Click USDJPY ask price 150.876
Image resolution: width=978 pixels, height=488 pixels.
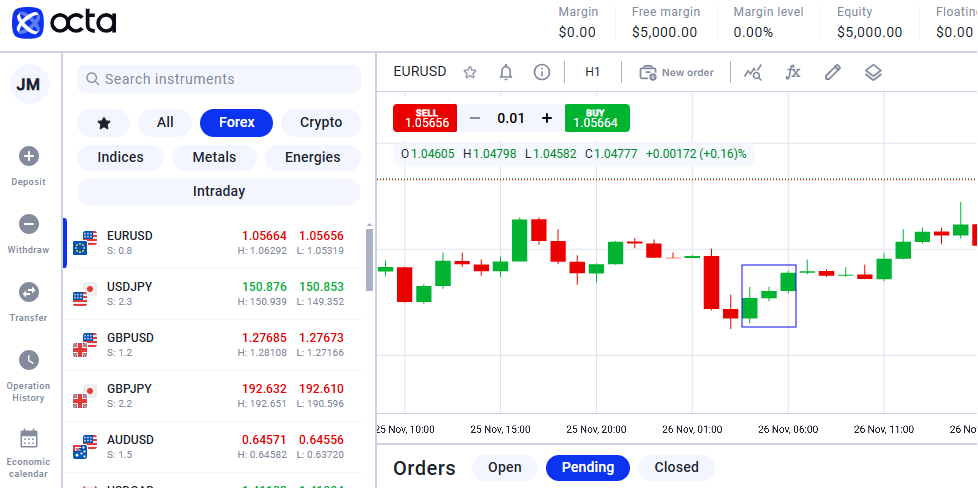tap(264, 287)
